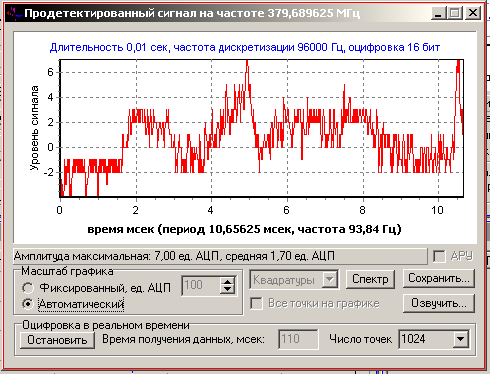Click the window title with frequency 379,689625 МГц

[192, 13]
